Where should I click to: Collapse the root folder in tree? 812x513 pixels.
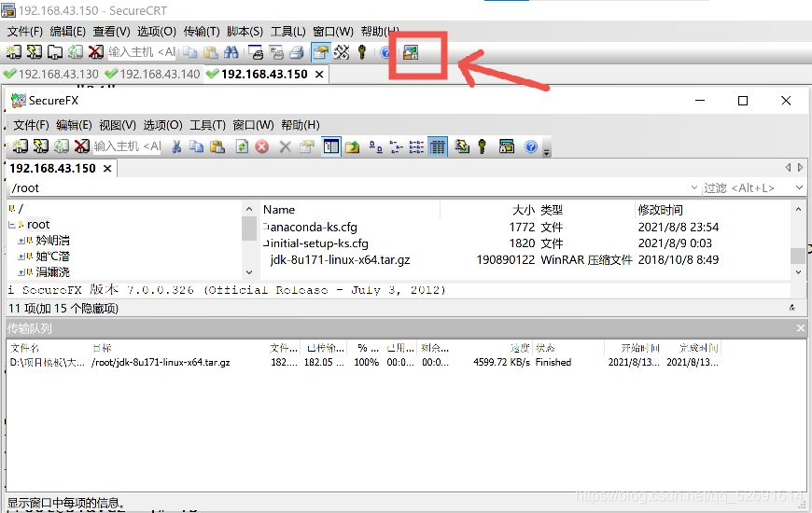[x=11, y=225]
